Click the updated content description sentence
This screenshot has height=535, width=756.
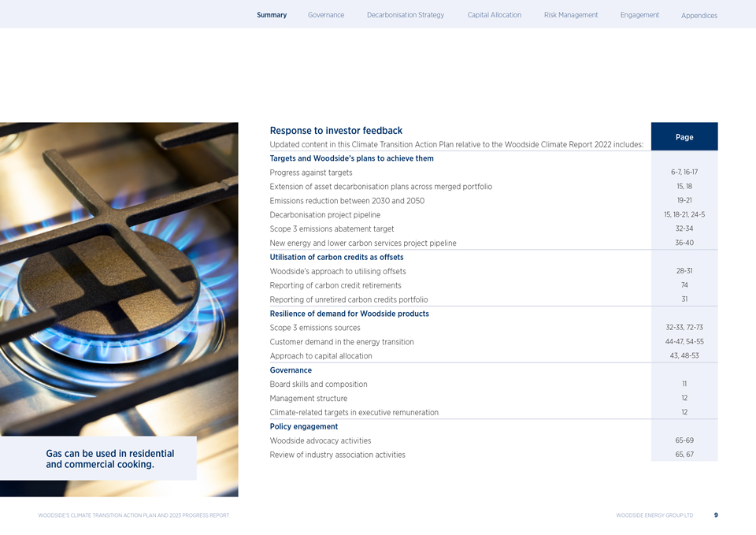coord(456,144)
